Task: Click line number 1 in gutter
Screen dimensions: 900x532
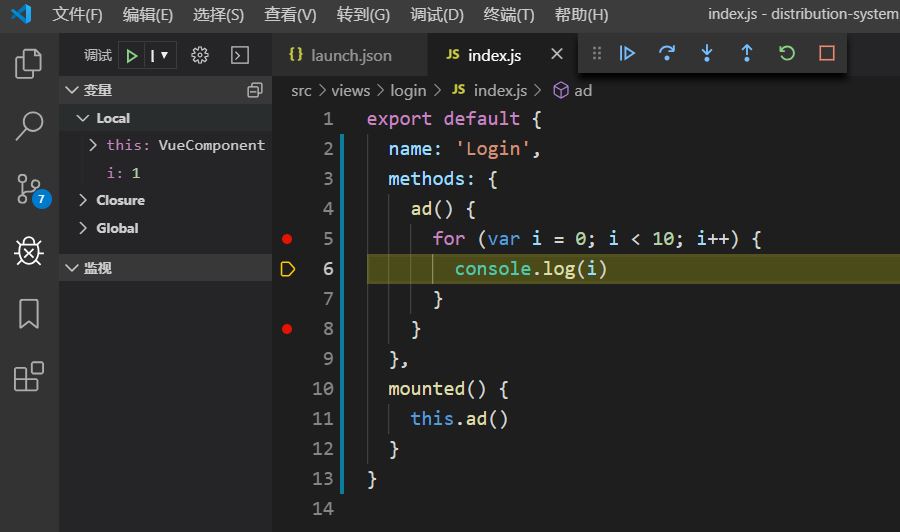Action: [x=328, y=119]
